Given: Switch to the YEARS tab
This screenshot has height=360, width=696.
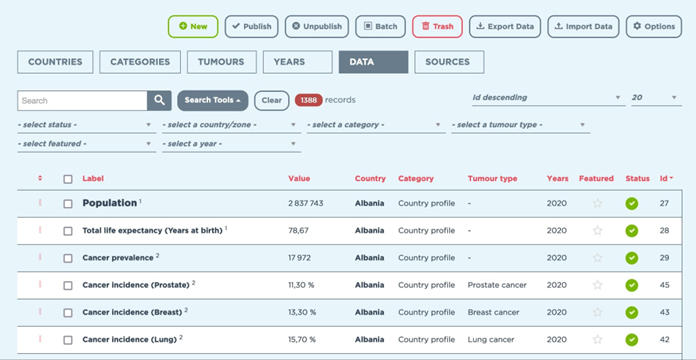Looking at the screenshot, I should click(x=297, y=62).
